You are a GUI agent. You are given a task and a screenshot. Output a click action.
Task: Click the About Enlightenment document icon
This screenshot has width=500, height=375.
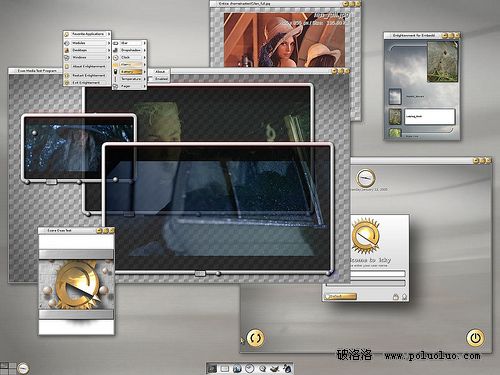67,67
